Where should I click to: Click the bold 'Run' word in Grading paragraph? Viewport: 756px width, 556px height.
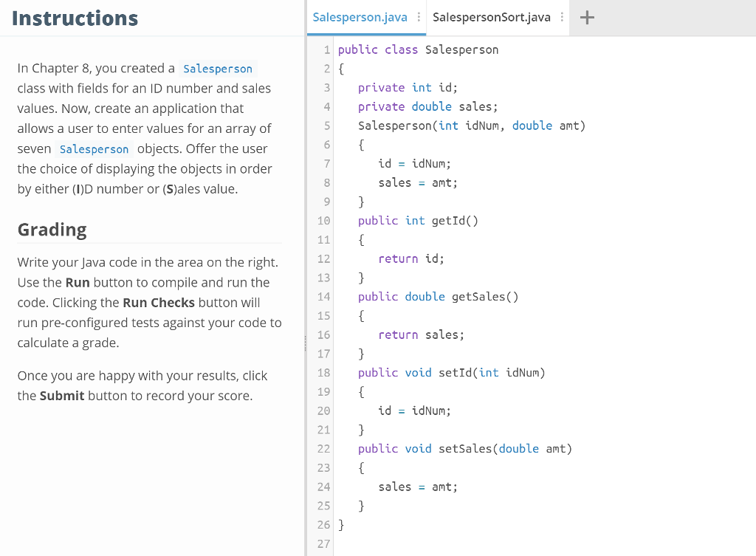[x=78, y=283]
